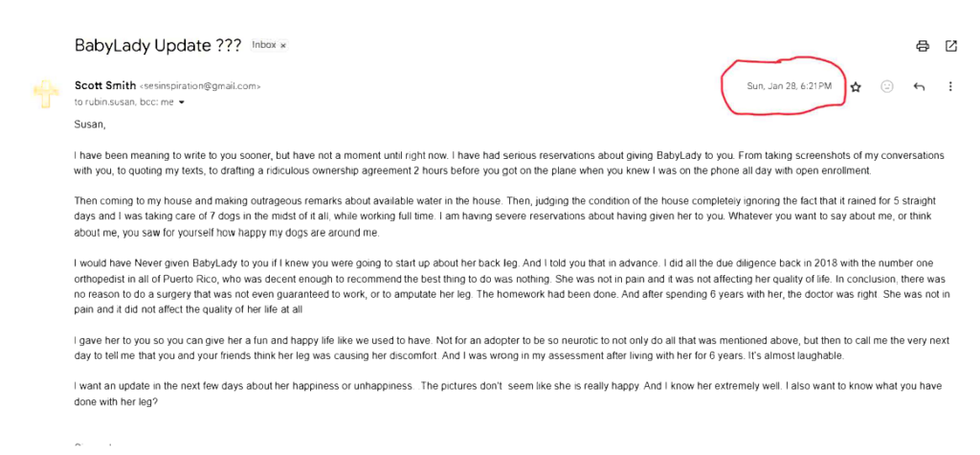Viewport: 980px width, 455px height.
Task: Click Scott Smith's cross profile avatar
Action: [45, 94]
